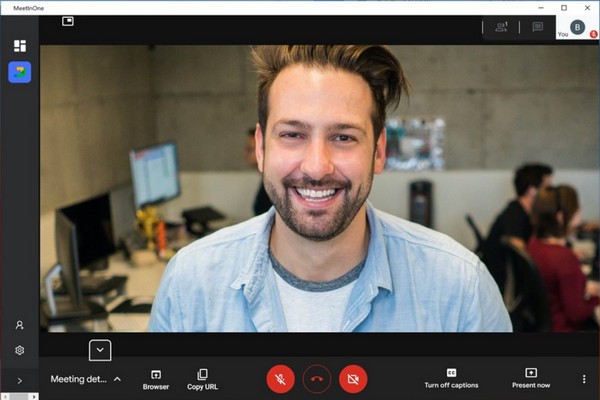Copy the meeting URL
This screenshot has height=400, width=600.
click(x=202, y=378)
